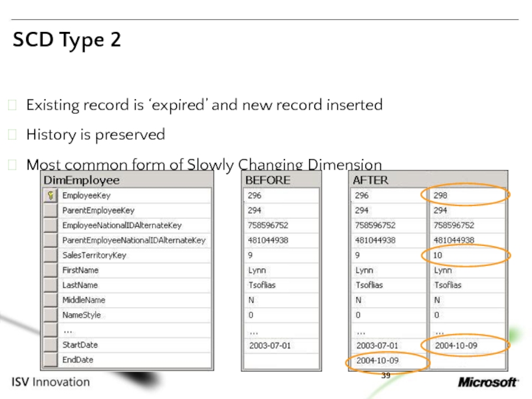Click the AFTER table header

coord(370,180)
